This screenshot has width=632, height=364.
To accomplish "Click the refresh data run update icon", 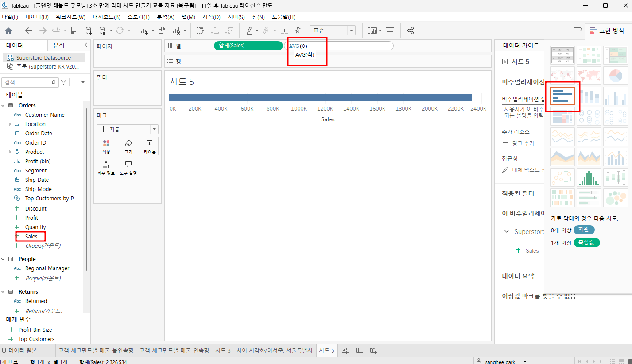I will tap(120, 31).
